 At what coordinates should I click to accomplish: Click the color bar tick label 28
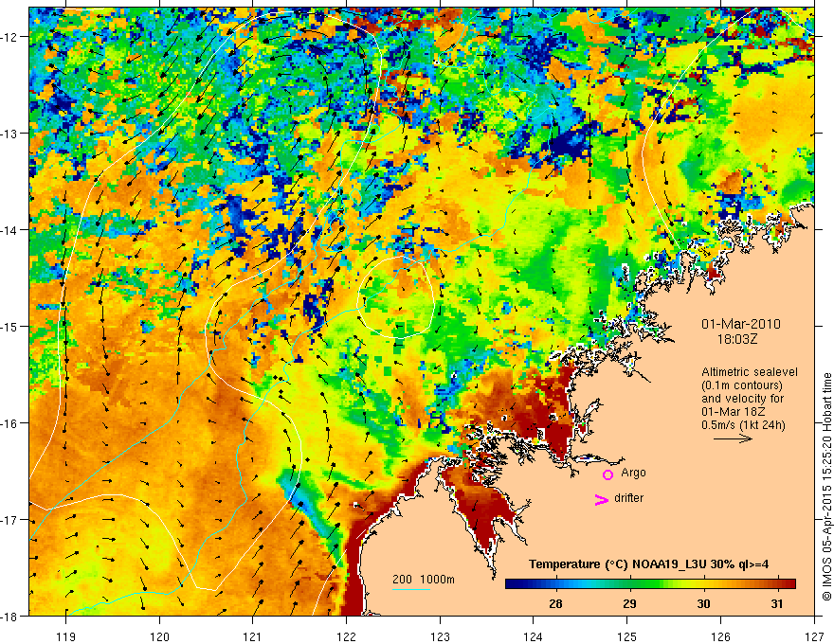point(555,603)
